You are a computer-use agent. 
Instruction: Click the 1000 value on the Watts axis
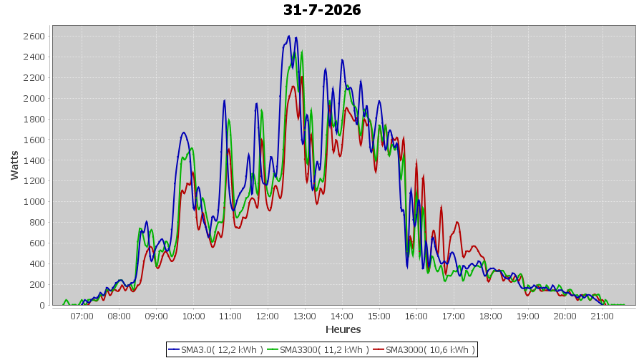[x=34, y=202]
